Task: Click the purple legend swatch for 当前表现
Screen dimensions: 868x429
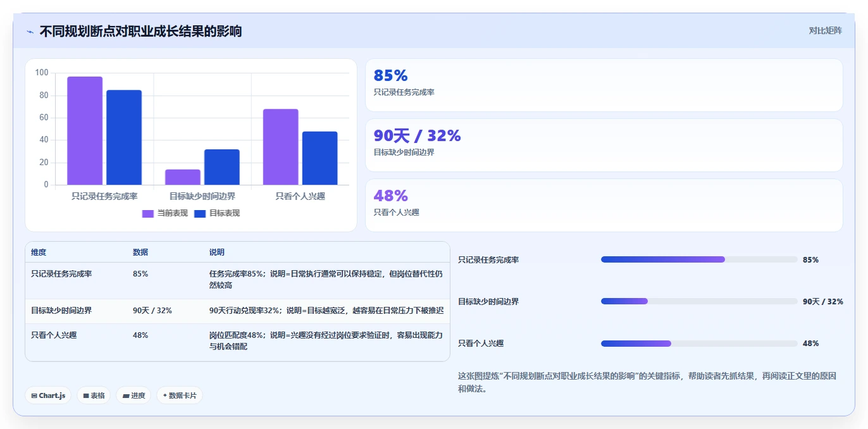Action: coord(148,214)
